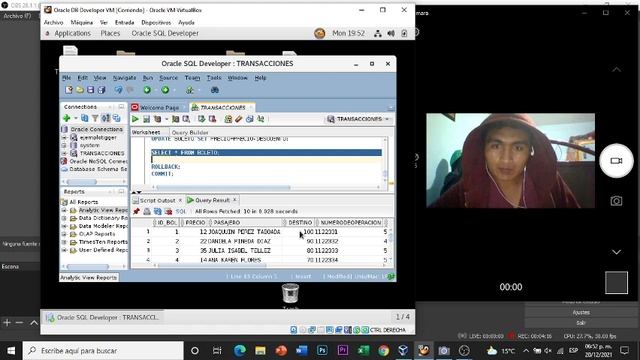Click the New file icon in SQL Developer toolbar

tap(69, 89)
